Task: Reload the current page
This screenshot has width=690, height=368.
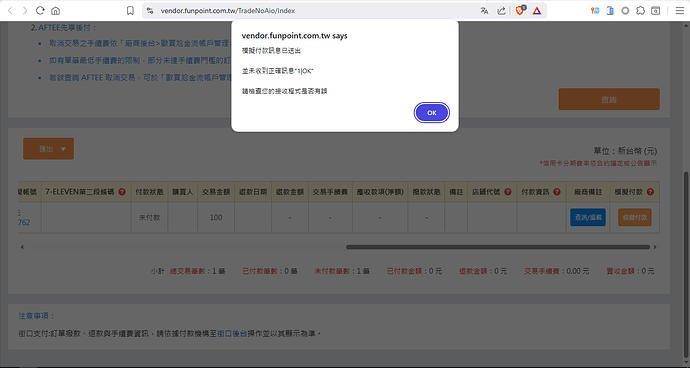Action: 40,11
